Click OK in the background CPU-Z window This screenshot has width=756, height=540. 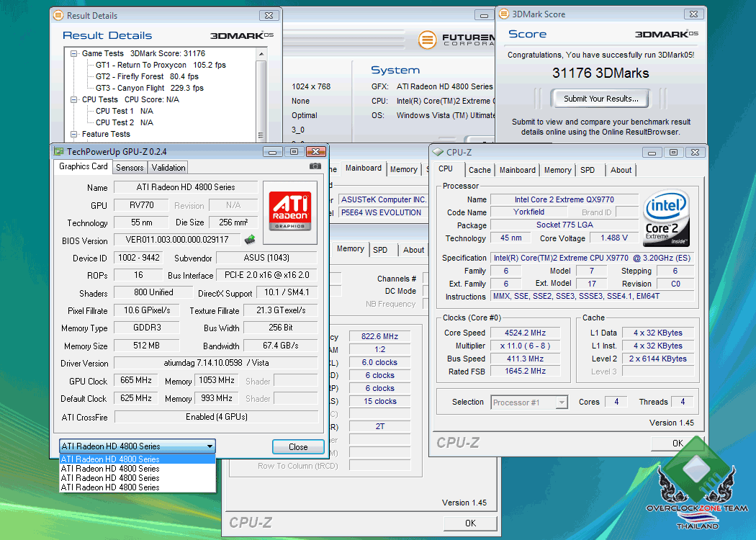(x=471, y=523)
